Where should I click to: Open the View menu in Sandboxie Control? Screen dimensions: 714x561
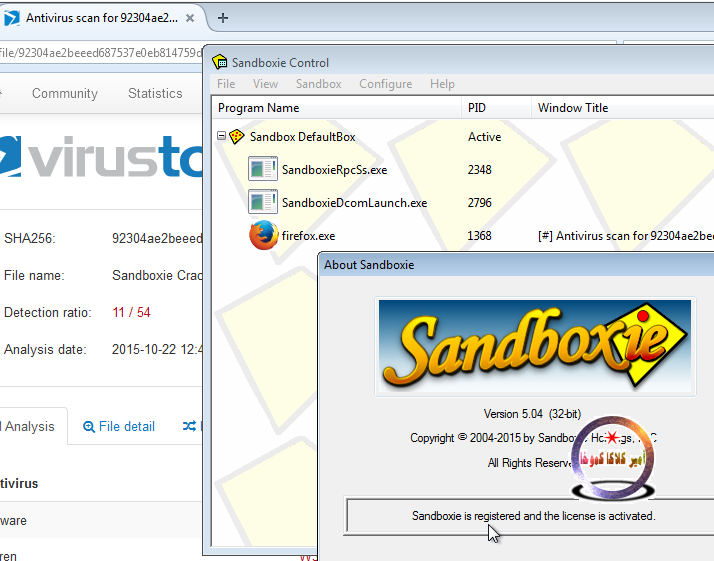(x=265, y=84)
